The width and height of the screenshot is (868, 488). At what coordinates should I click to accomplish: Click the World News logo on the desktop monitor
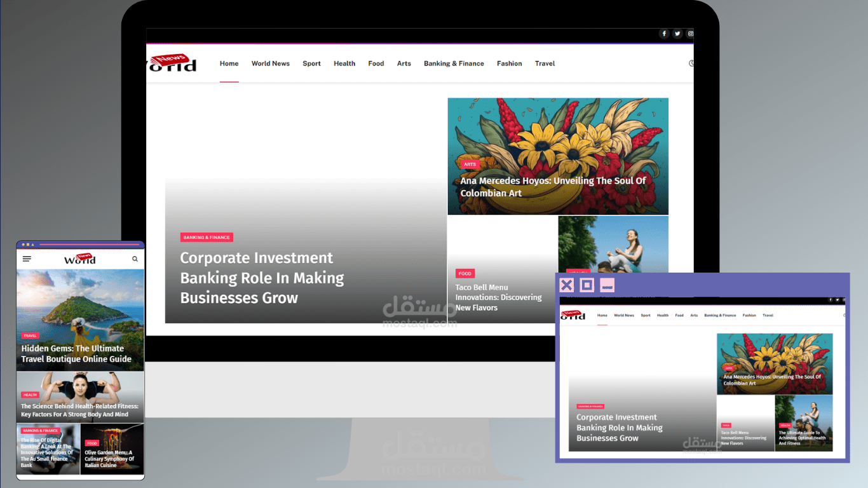pyautogui.click(x=172, y=63)
